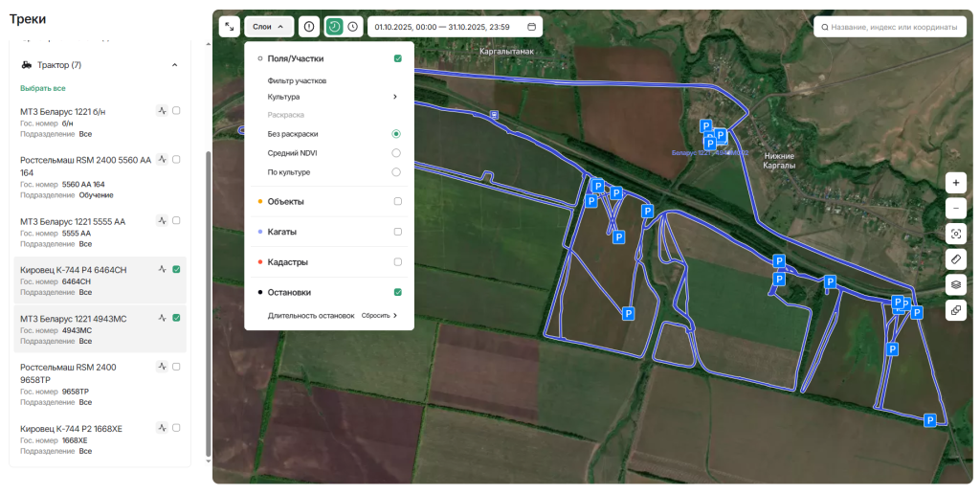
Task: Open the calendar icon in date range field
Action: click(531, 27)
